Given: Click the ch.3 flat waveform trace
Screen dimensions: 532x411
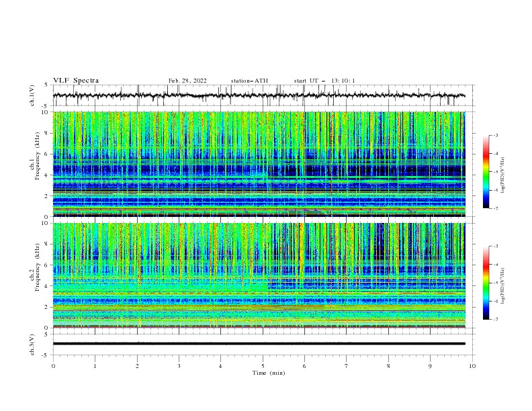Looking at the screenshot, I should [259, 344].
